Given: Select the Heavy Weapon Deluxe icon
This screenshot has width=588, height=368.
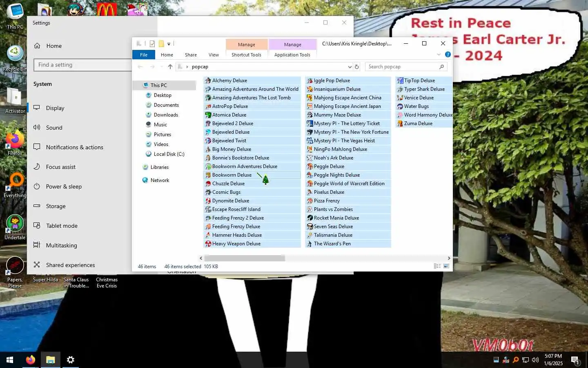Looking at the screenshot, I should coord(208,244).
